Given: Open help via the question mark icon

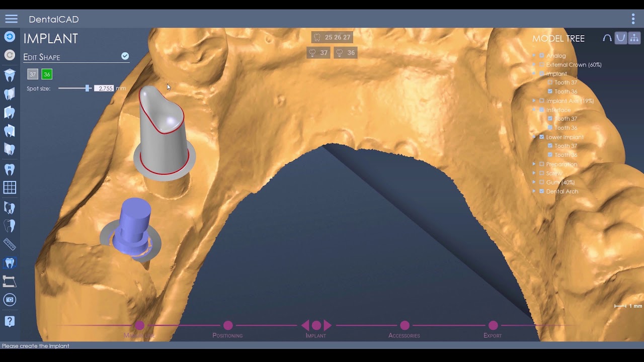Looking at the screenshot, I should point(10,321).
